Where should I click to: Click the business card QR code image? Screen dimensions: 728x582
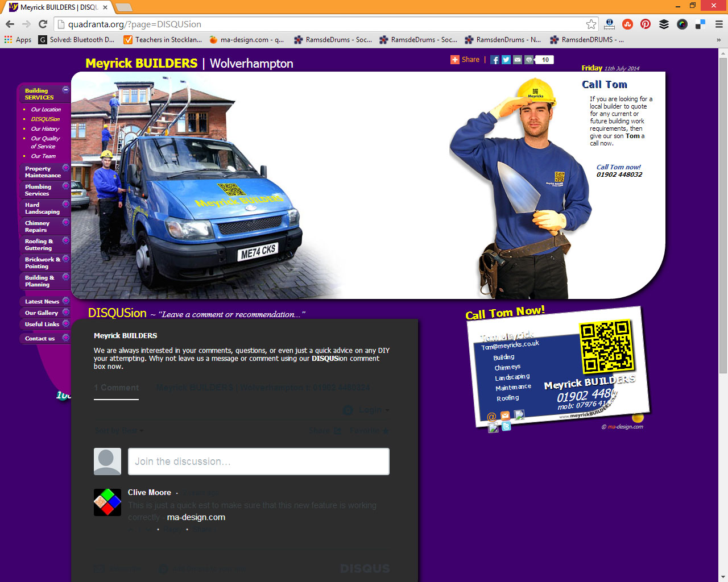point(606,346)
